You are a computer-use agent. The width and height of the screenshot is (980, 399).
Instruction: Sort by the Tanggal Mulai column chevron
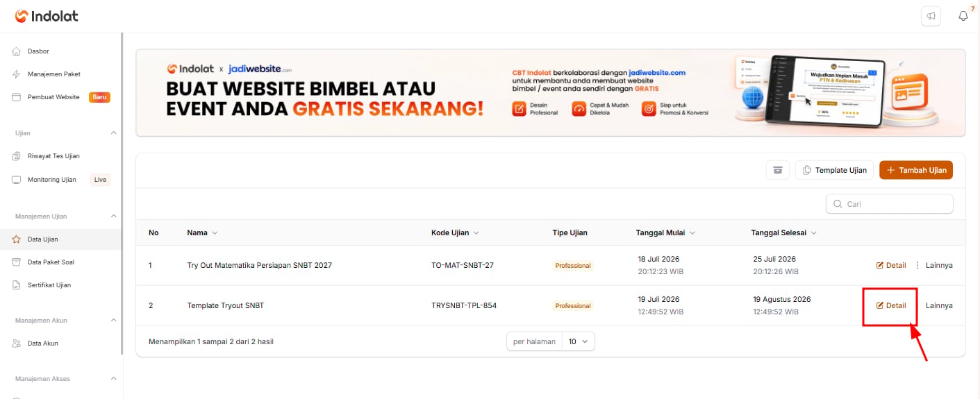click(x=692, y=233)
